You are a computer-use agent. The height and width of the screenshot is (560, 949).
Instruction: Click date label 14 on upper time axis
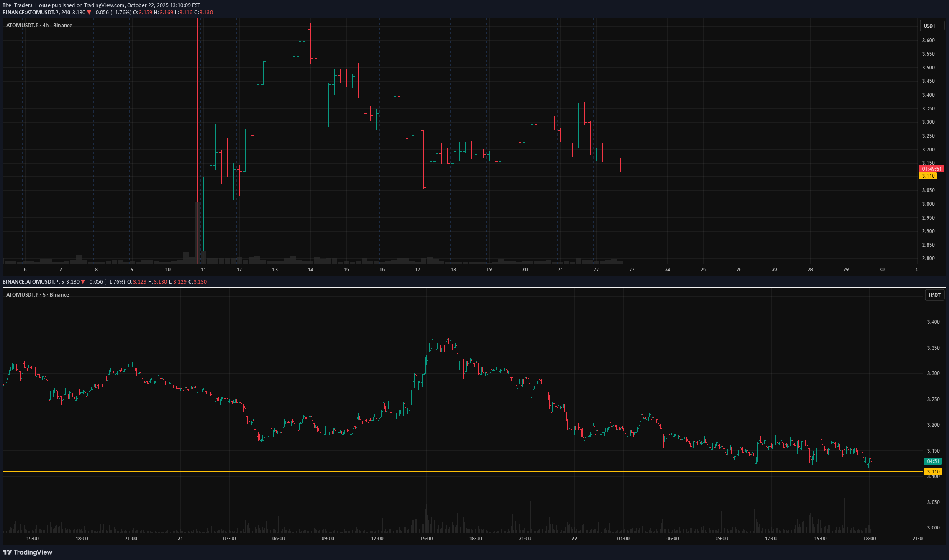point(310,270)
